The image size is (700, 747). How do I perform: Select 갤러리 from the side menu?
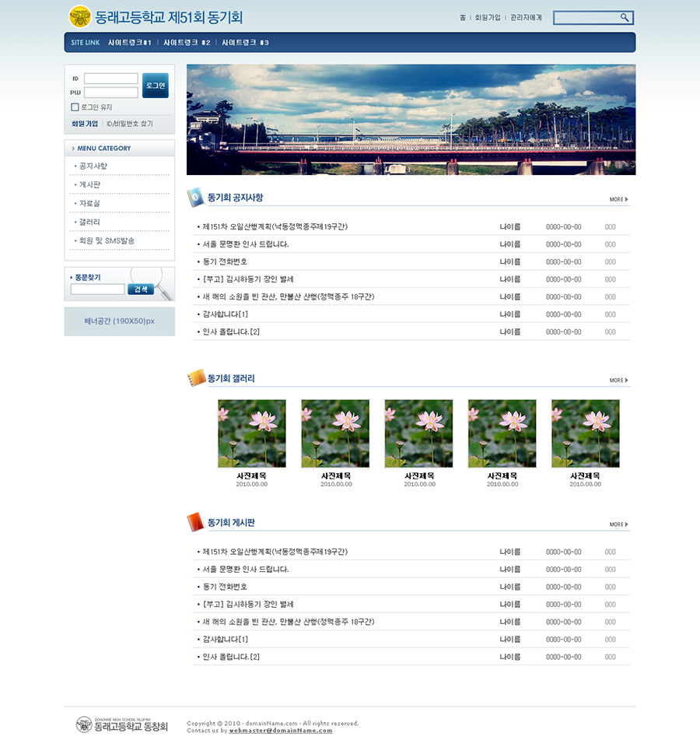[89, 222]
